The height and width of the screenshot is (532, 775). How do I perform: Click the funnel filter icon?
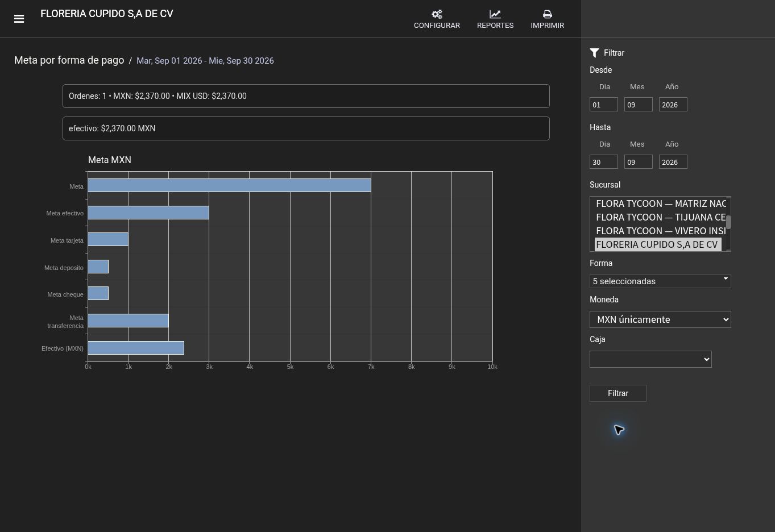click(595, 53)
